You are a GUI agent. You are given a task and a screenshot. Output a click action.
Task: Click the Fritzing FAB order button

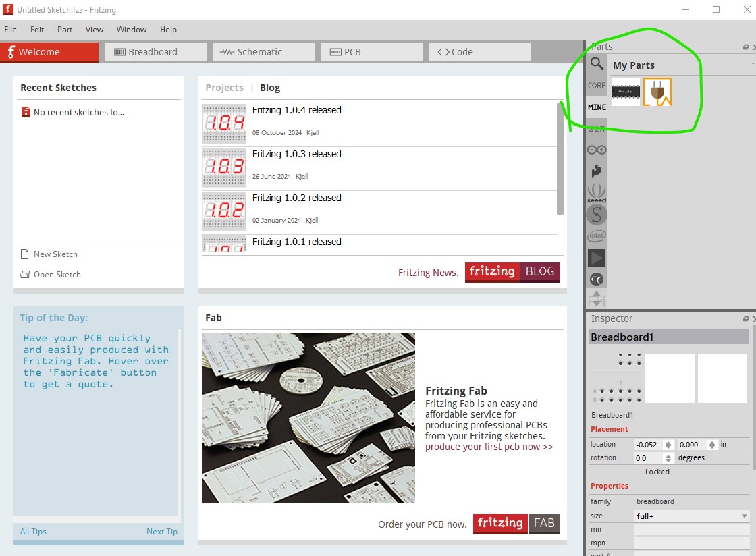pos(516,524)
